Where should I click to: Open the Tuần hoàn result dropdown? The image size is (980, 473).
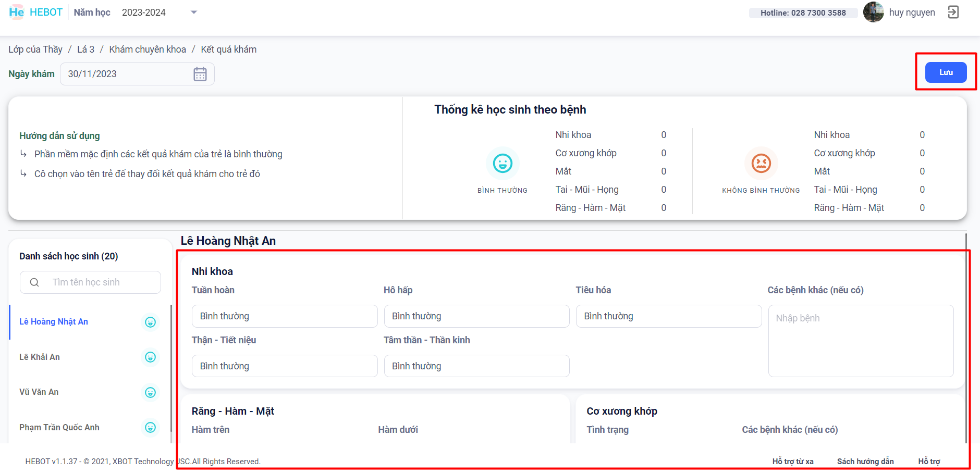[x=284, y=316]
